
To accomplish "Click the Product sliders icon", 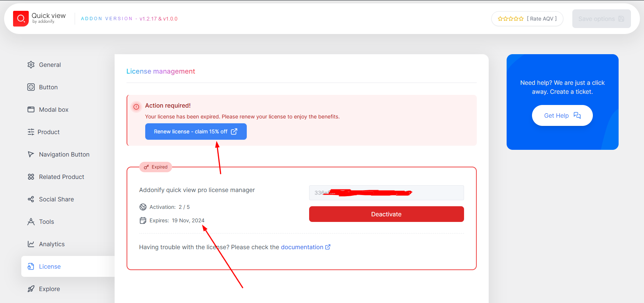I will coord(31,132).
